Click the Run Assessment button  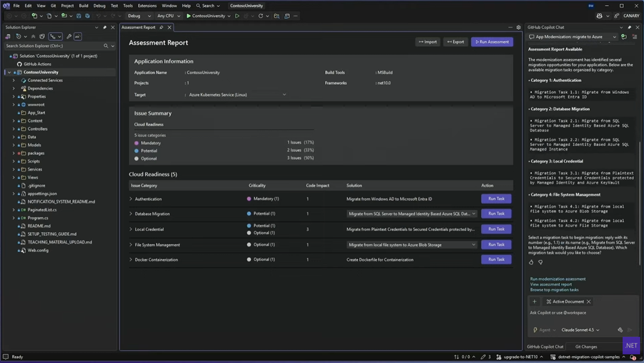click(x=492, y=42)
